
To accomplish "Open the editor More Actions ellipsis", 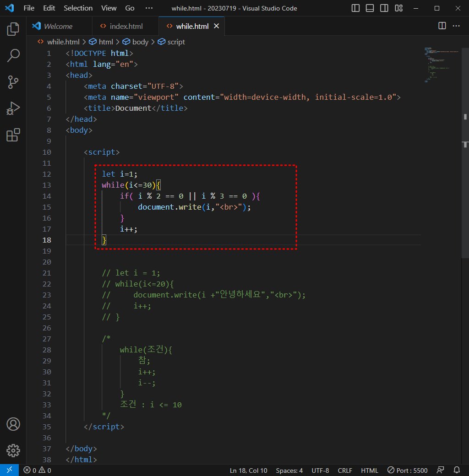I will pos(456,26).
